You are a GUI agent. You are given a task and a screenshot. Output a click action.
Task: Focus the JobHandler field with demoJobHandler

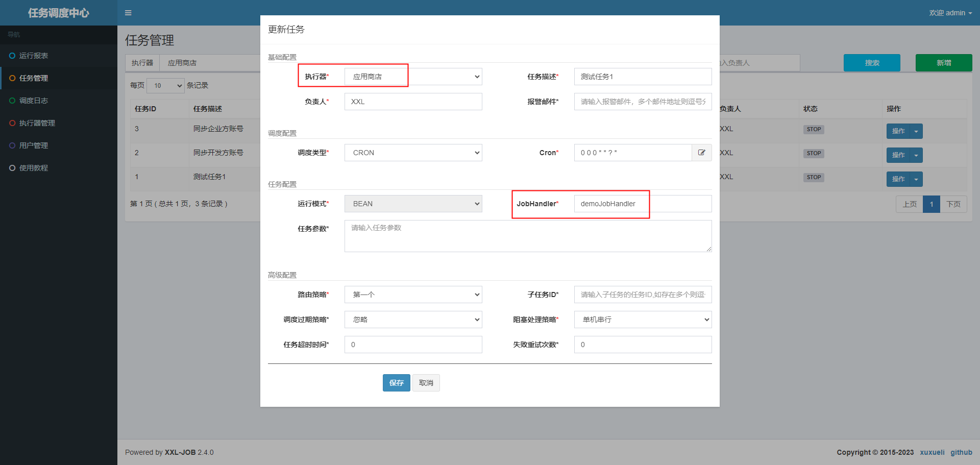click(x=643, y=204)
